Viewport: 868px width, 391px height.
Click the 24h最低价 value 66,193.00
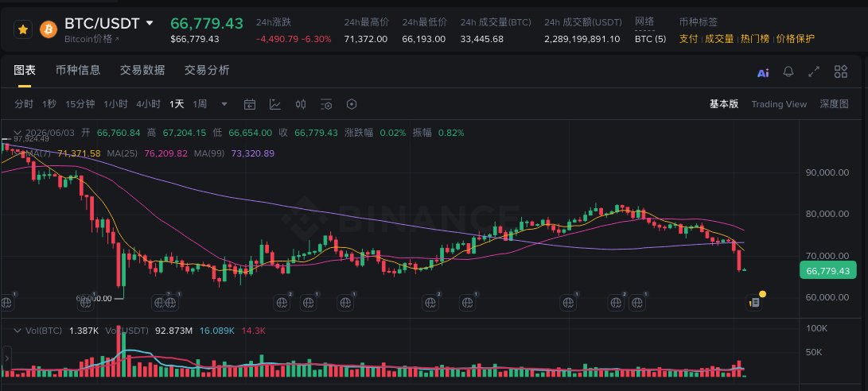coord(423,39)
